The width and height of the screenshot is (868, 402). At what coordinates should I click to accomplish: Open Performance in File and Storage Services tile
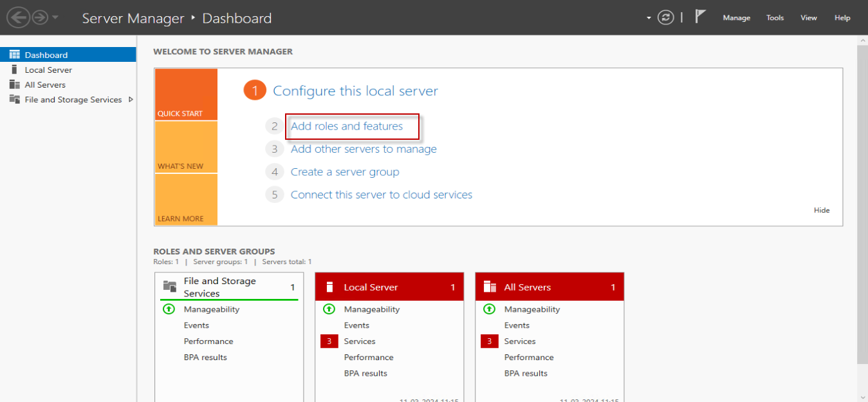pos(208,341)
